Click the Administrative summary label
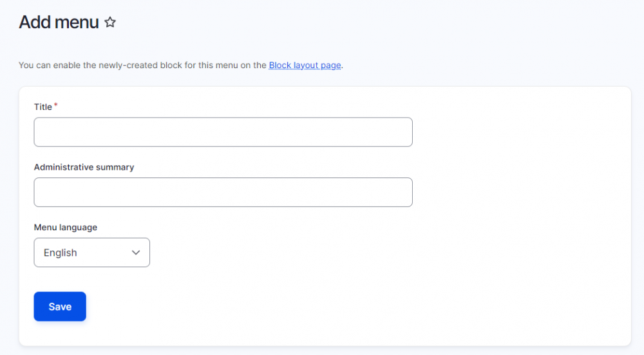 tap(84, 167)
